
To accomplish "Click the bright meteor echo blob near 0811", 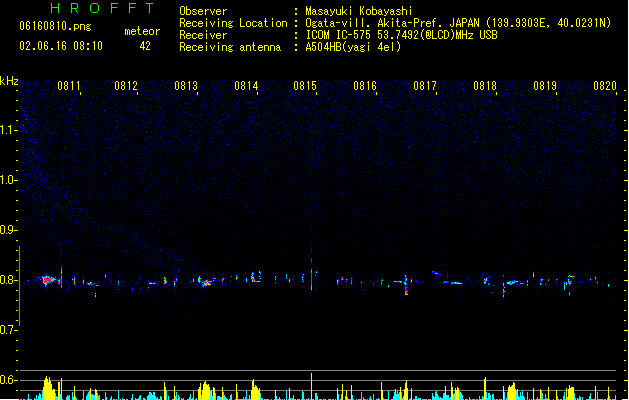I will (x=48, y=280).
